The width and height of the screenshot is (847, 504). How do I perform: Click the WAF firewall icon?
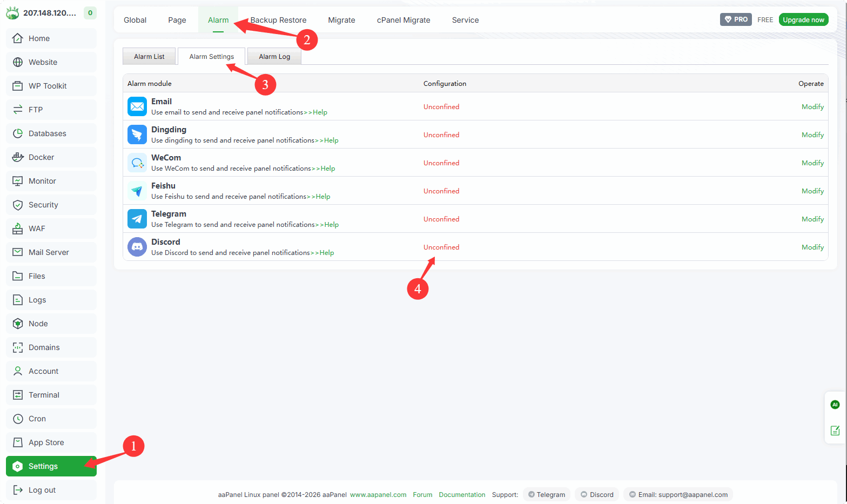click(18, 229)
